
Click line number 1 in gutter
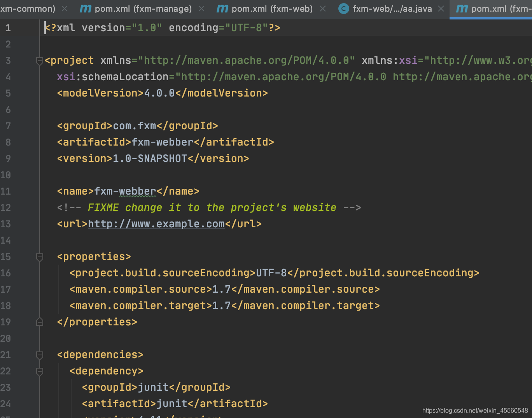coord(8,28)
